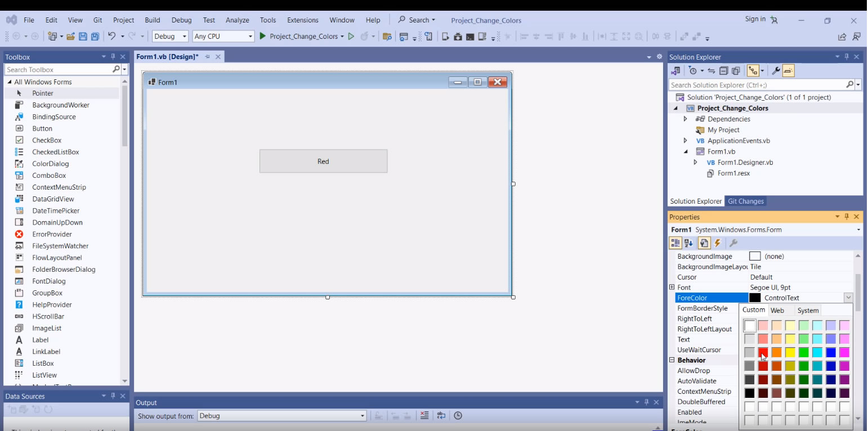Select the ColorDialog control in Toolbox
This screenshot has width=868, height=431.
[x=50, y=164]
